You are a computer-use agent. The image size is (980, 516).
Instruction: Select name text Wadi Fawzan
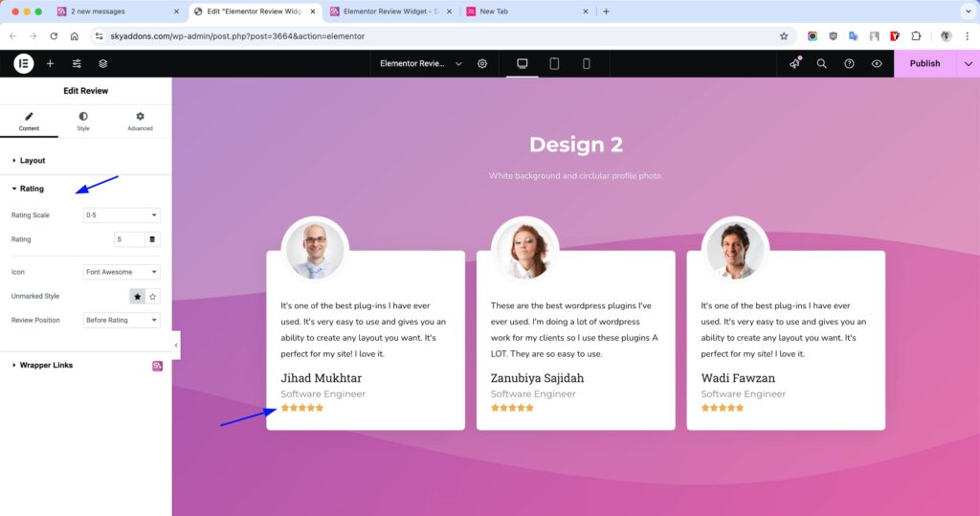[738, 378]
